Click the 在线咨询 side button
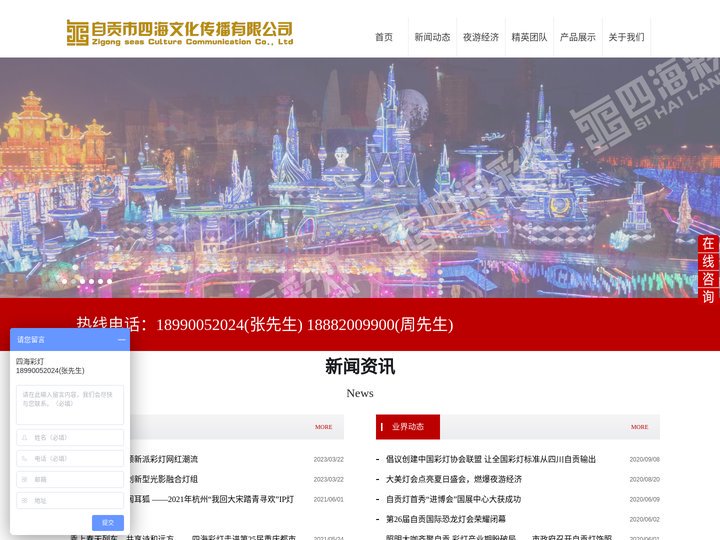Screen dimensions: 720x540 708,270
